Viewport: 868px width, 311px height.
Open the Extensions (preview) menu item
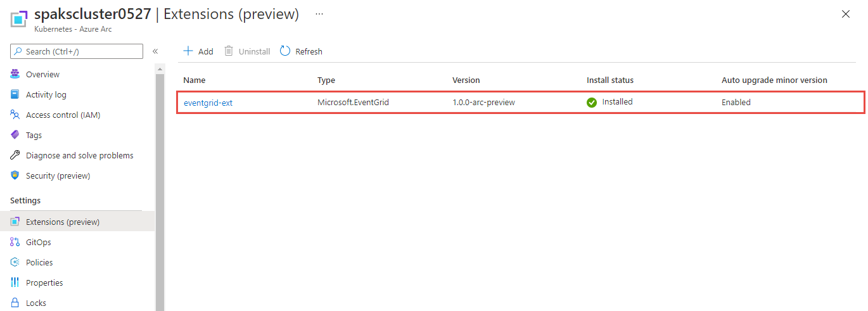(x=63, y=222)
